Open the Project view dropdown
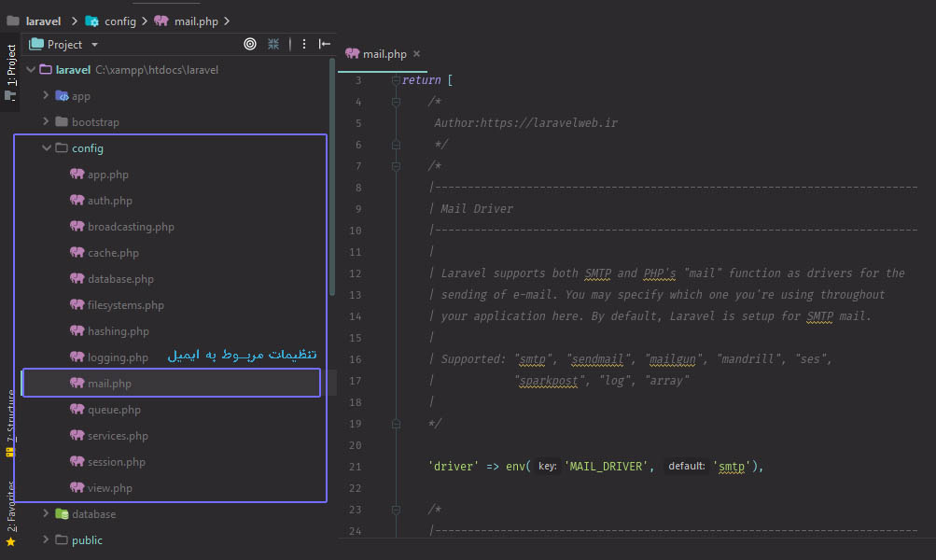This screenshot has width=936, height=560. [x=94, y=45]
